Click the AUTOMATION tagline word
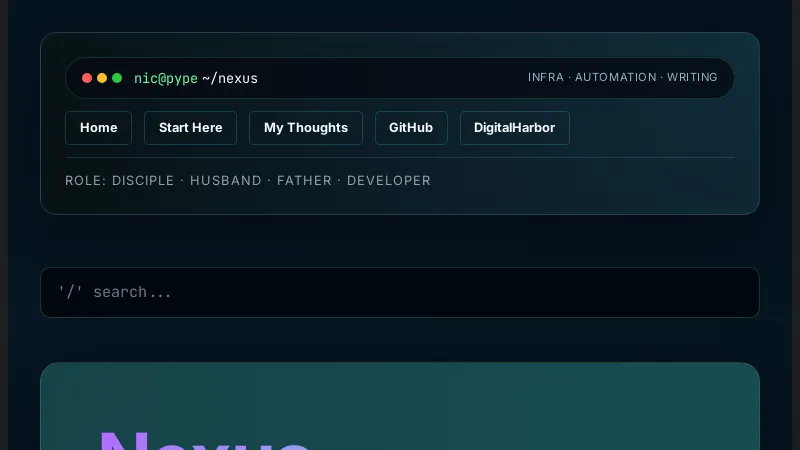 [x=615, y=77]
